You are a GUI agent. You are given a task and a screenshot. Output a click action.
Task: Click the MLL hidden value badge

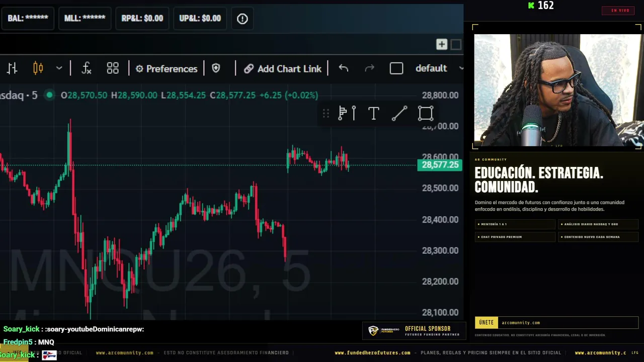click(x=85, y=19)
